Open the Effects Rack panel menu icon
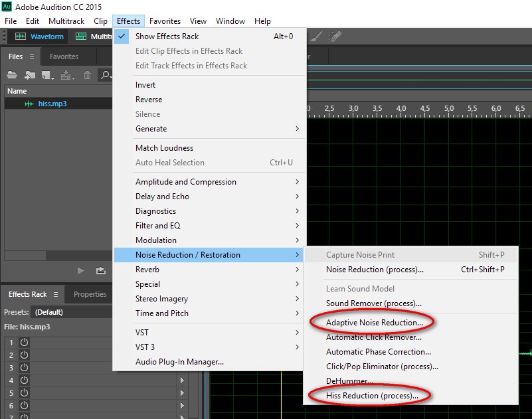This screenshot has width=532, height=419. (x=56, y=294)
